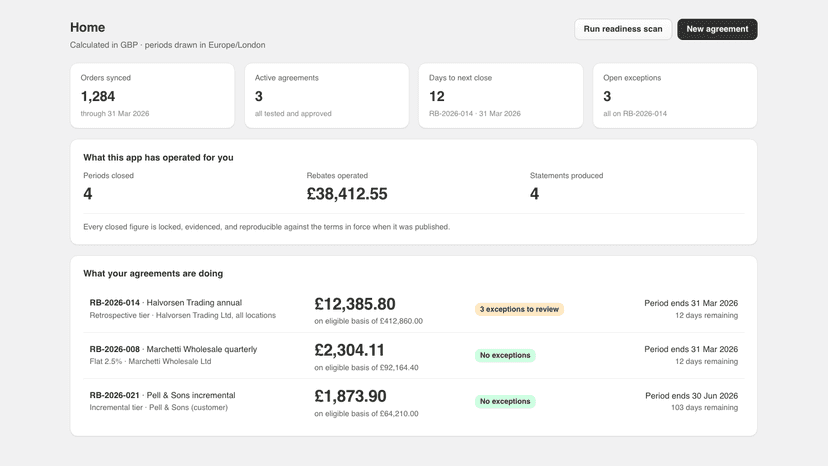Click the Home page heading
Image resolution: width=828 pixels, height=466 pixels.
(88, 27)
